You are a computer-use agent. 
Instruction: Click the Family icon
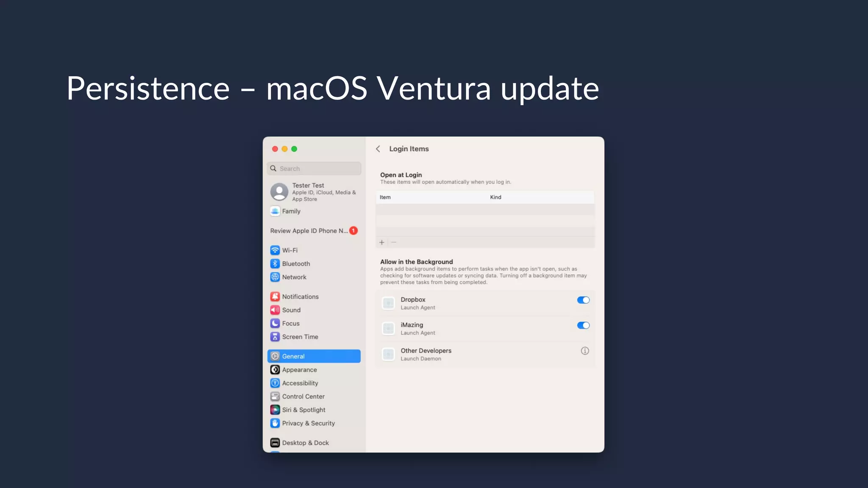pyautogui.click(x=275, y=211)
